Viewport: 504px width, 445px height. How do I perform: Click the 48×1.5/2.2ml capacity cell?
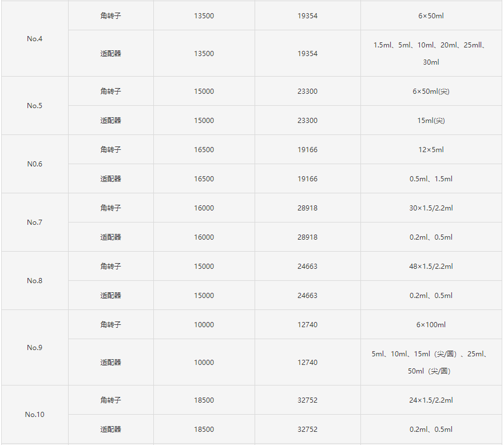point(431,267)
